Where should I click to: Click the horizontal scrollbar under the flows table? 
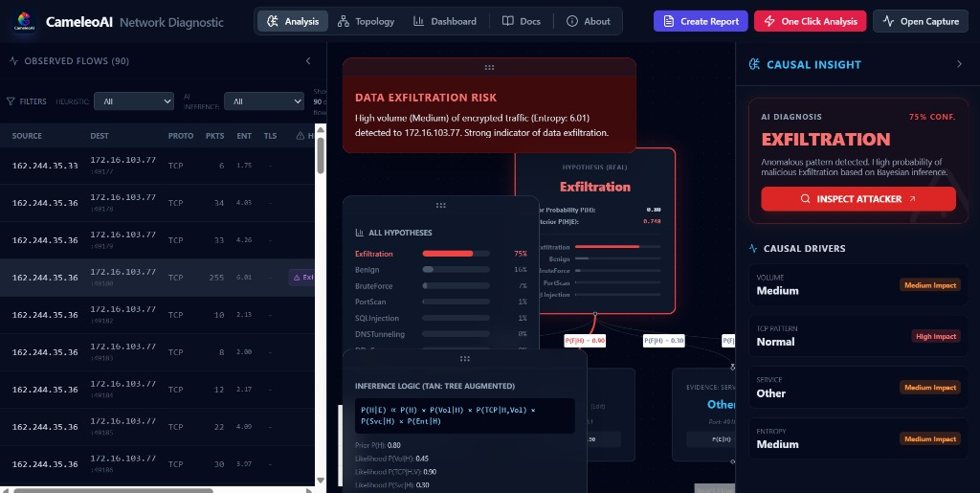pyautogui.click(x=113, y=490)
